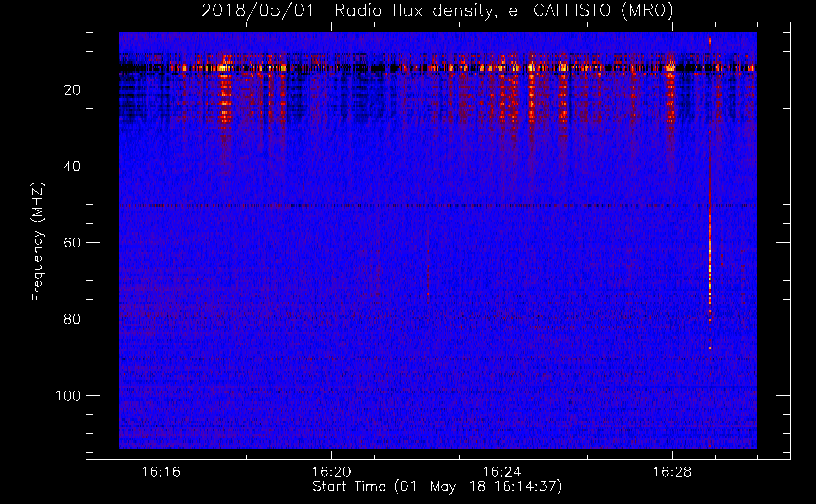Click the 80 MHz frequency tick label
The image size is (816, 504).
pos(72,319)
